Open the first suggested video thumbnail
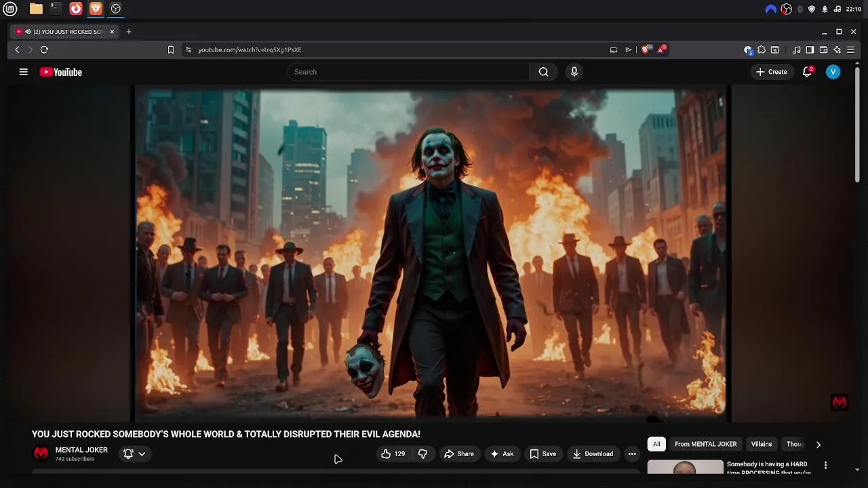 tap(685, 467)
